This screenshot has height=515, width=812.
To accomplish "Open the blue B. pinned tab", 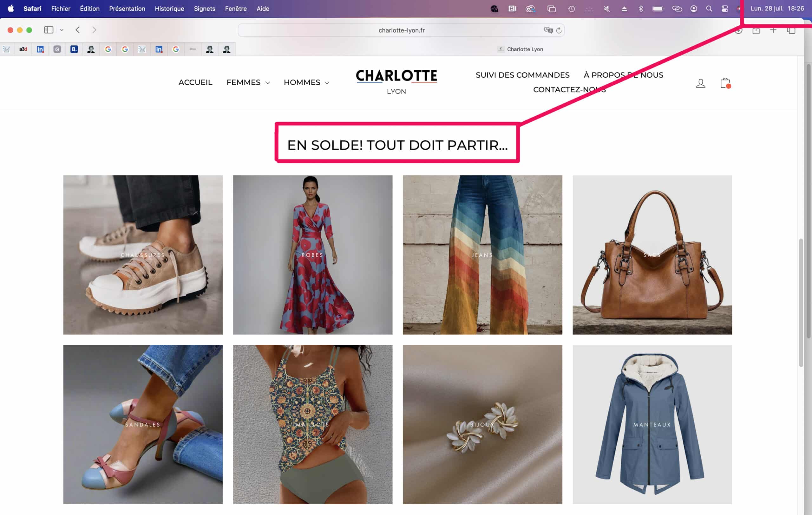I will [x=74, y=49].
